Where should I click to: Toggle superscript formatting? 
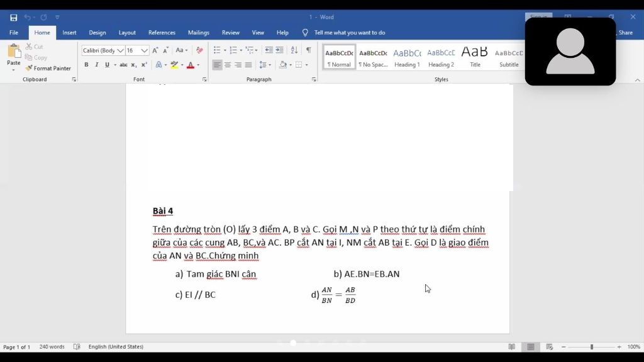144,65
